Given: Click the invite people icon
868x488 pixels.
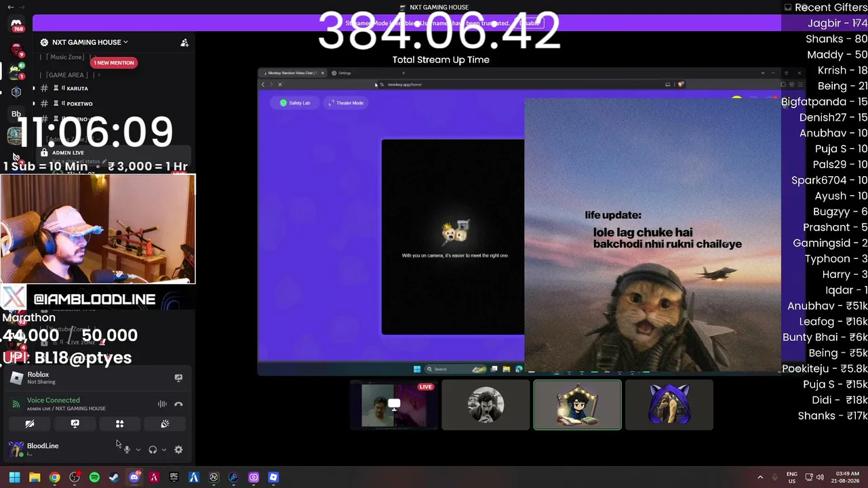Looking at the screenshot, I should pos(184,43).
